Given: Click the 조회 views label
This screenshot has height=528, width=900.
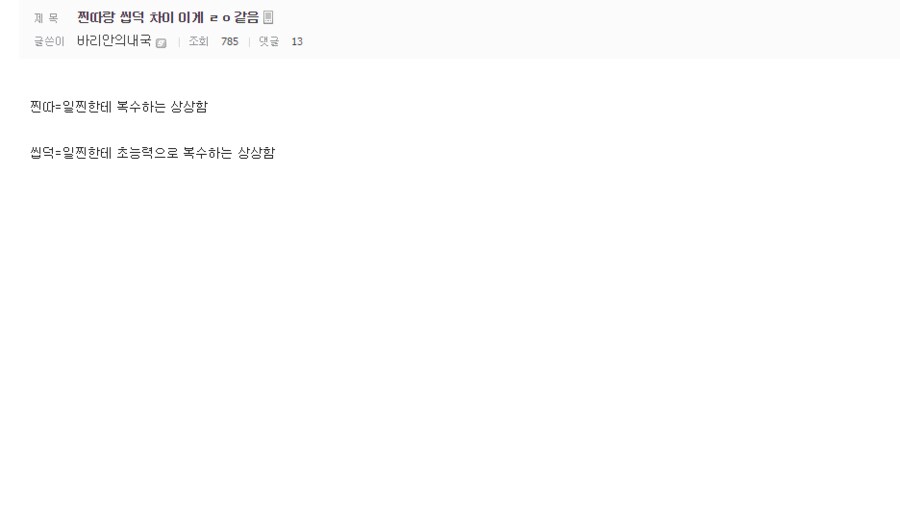Looking at the screenshot, I should coord(199,41).
